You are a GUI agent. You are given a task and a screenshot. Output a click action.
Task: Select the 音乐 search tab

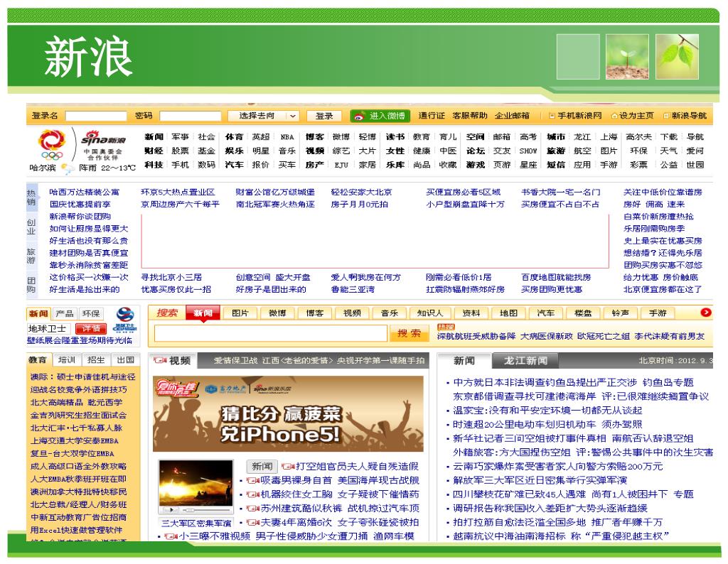[x=389, y=313]
